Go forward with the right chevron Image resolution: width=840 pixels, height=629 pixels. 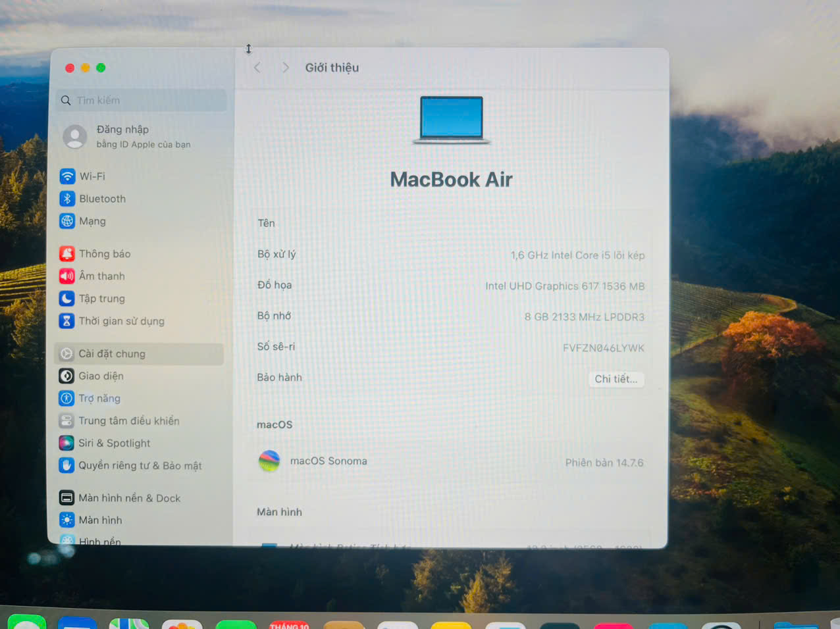285,68
